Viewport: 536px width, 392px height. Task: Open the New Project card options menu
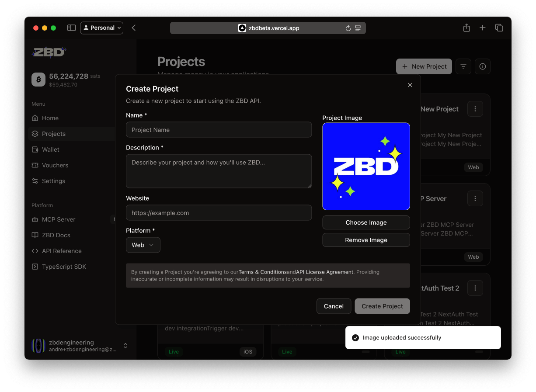coord(475,109)
